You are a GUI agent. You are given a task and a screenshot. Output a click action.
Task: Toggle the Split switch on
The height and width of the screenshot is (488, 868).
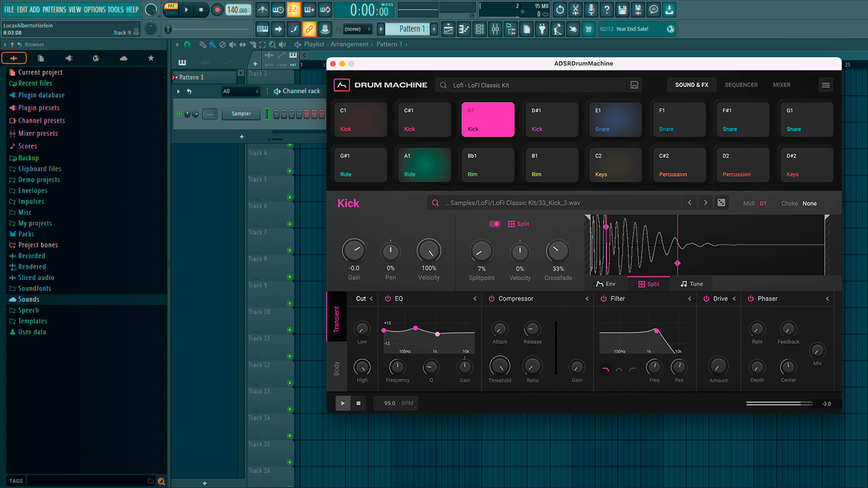pos(494,224)
